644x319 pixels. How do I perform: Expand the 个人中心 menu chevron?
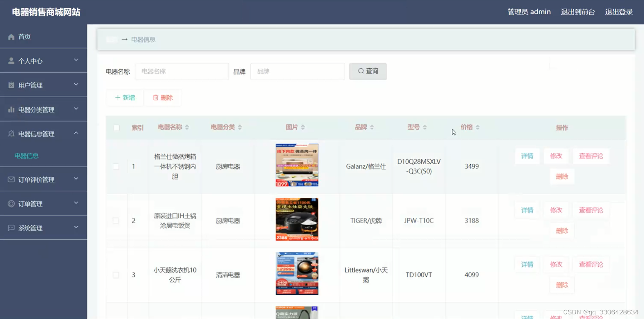click(76, 60)
